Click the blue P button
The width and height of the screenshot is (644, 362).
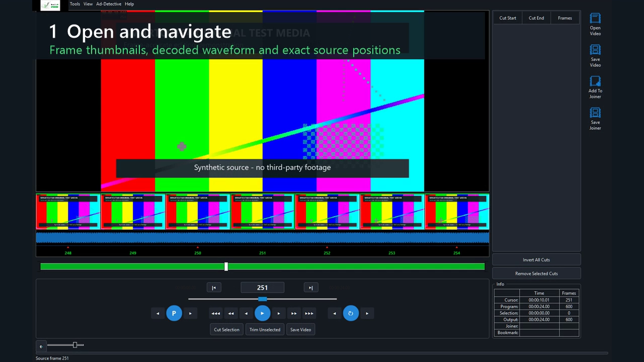click(x=174, y=313)
